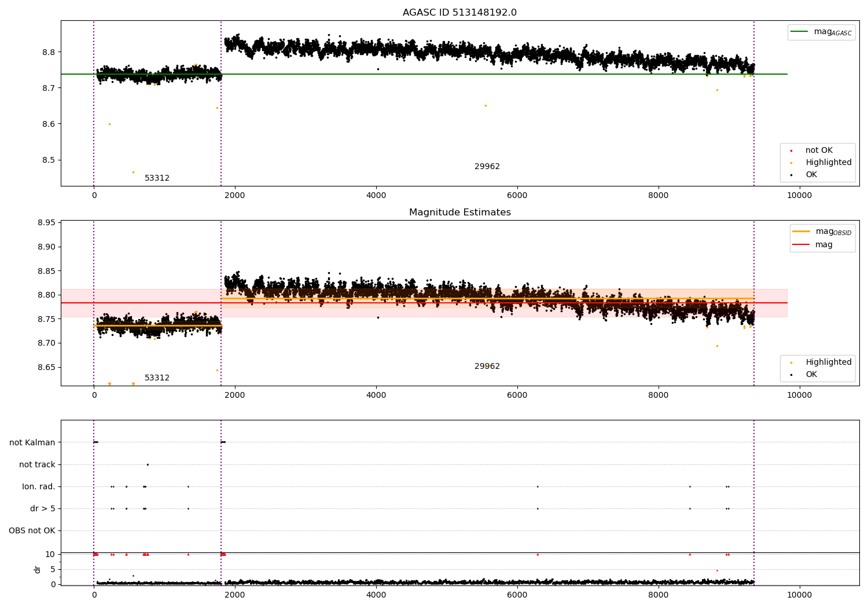The width and height of the screenshot is (868, 608).
Task: Click the 8000 x-axis tick under the middle plot
Action: click(x=659, y=395)
